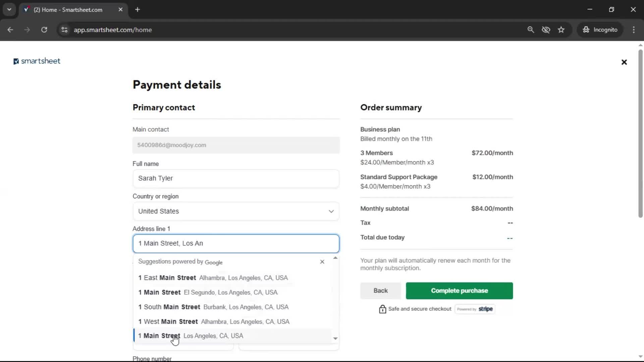
Task: Open the tab search dropdown arrow
Action: (x=9, y=9)
